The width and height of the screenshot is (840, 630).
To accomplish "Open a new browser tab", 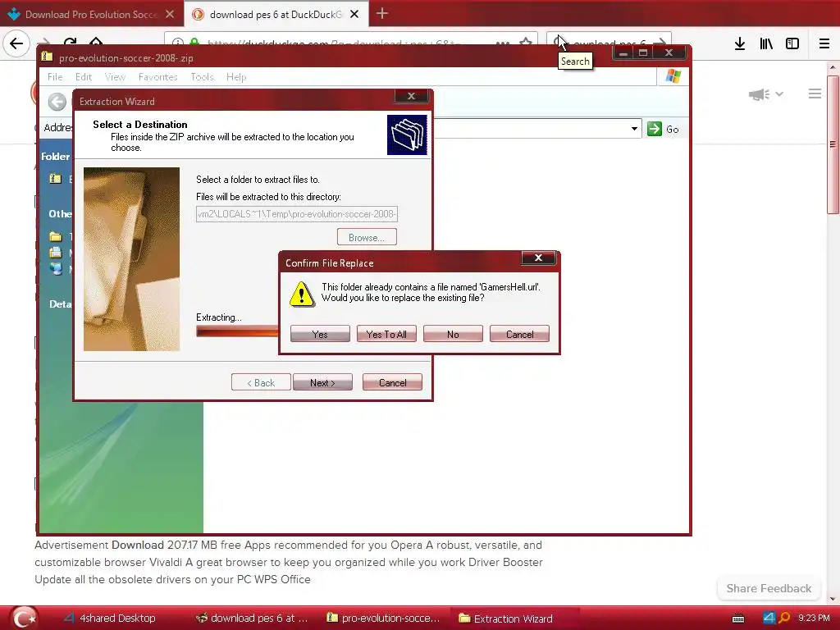I will (382, 13).
